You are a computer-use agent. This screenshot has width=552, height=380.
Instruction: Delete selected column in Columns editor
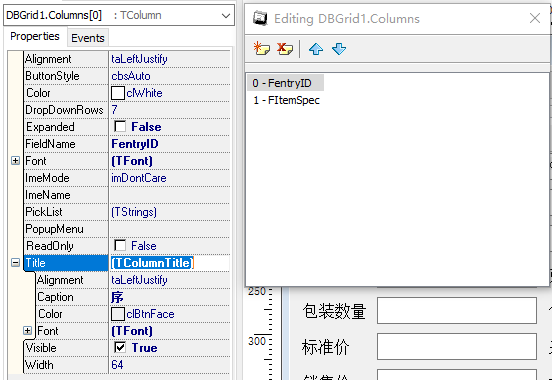285,49
